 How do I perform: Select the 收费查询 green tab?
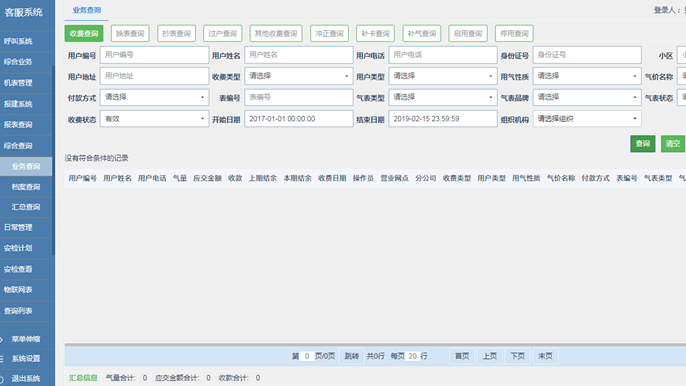click(84, 33)
